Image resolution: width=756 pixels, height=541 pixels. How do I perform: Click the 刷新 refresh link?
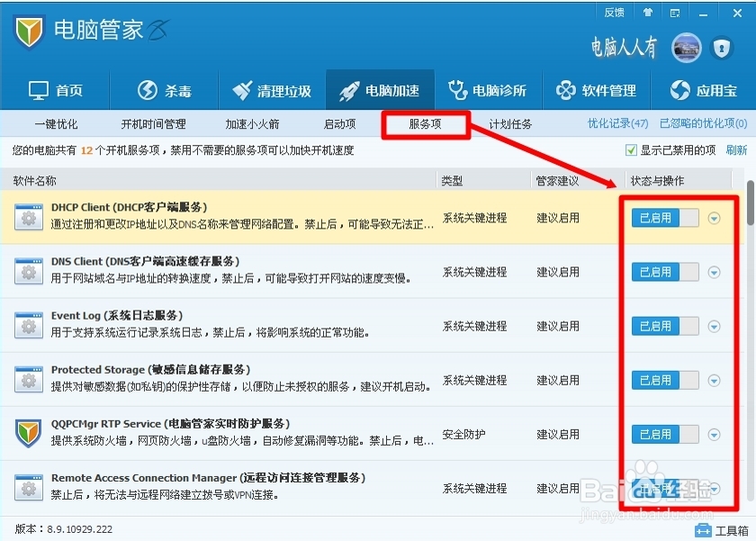click(x=736, y=150)
